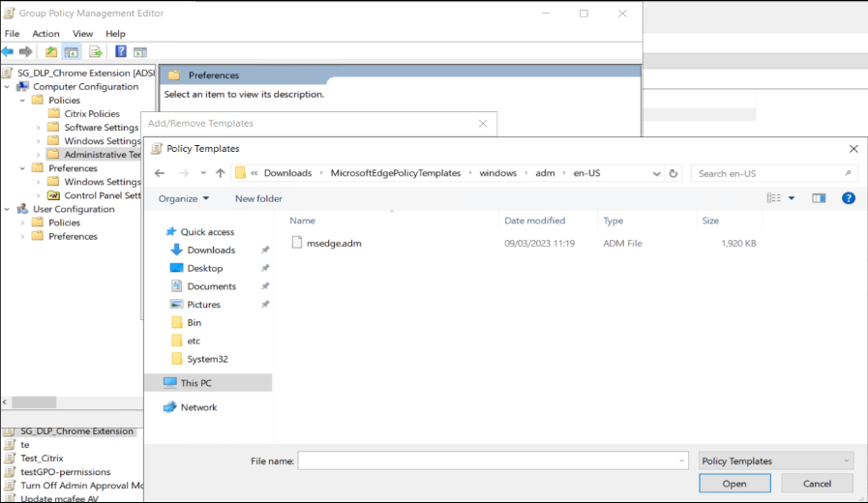Open the Bin folder in sidebar
The image size is (868, 503).
[194, 323]
